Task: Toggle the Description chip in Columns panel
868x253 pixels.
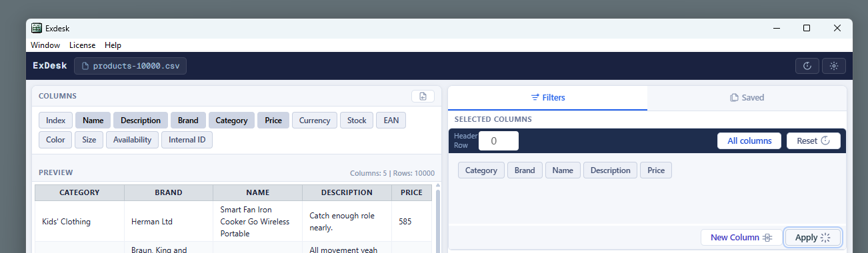Action: [141, 121]
